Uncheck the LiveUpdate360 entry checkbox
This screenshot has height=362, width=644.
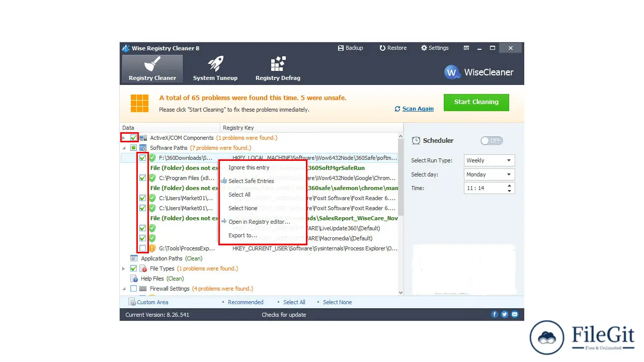142,228
